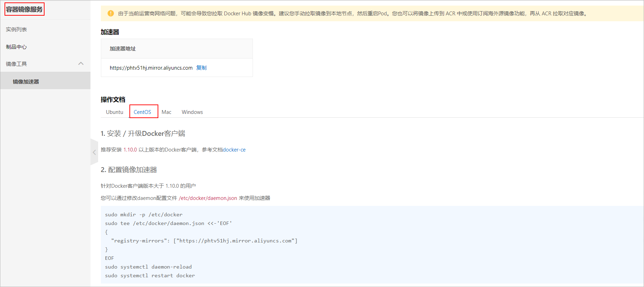Viewport: 644px width, 287px height.
Task: Select 镜像工具 in the sidebar
Action: [x=16, y=64]
